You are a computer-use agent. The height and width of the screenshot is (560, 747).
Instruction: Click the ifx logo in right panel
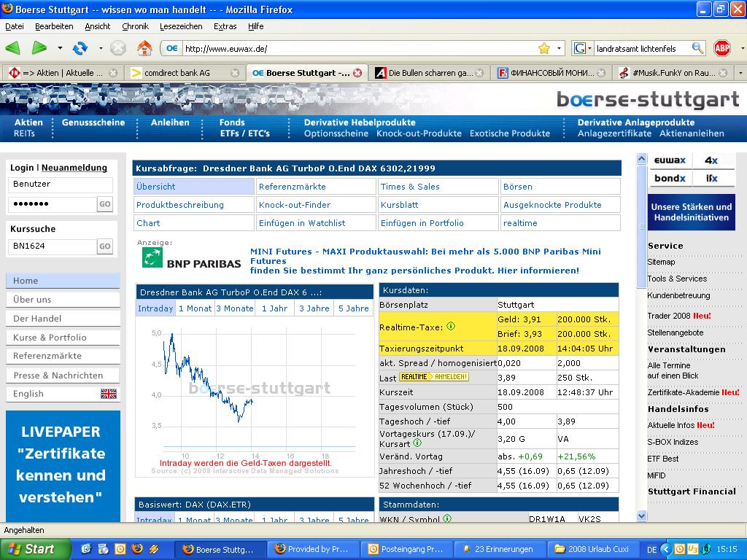712,178
